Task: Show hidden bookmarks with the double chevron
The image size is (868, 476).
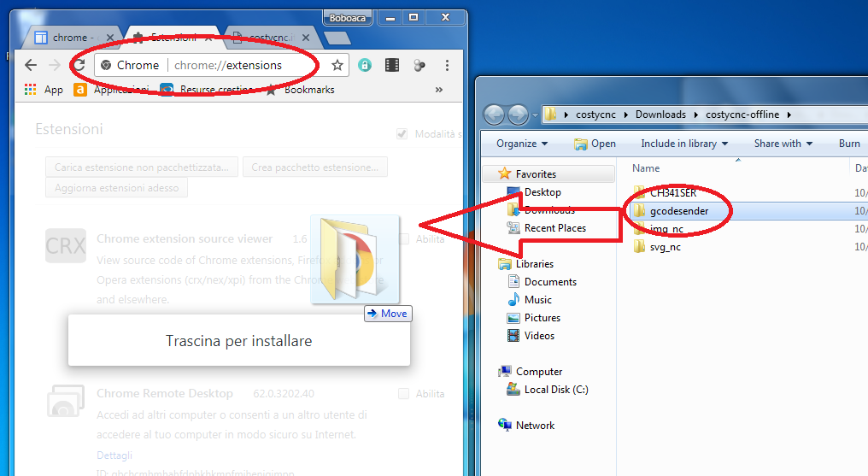Action: coord(439,89)
